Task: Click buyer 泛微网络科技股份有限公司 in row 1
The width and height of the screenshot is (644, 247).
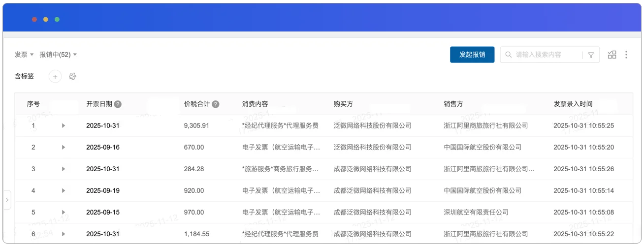Action: click(373, 125)
